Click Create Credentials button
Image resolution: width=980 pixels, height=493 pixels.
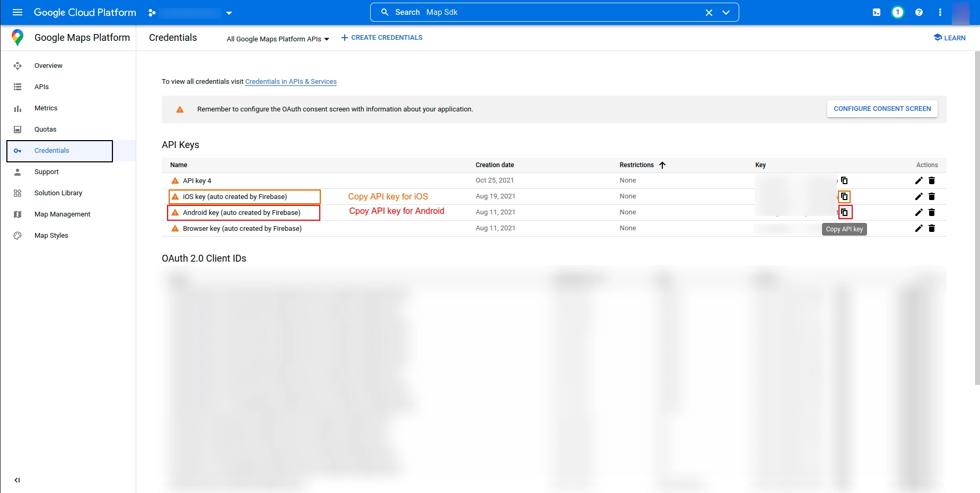click(x=382, y=38)
